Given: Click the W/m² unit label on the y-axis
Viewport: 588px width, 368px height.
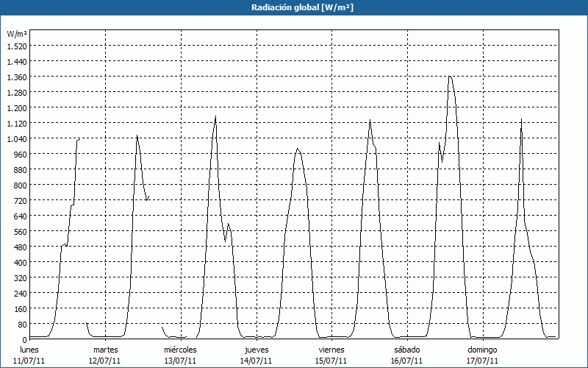Looking at the screenshot, I should pyautogui.click(x=17, y=34).
